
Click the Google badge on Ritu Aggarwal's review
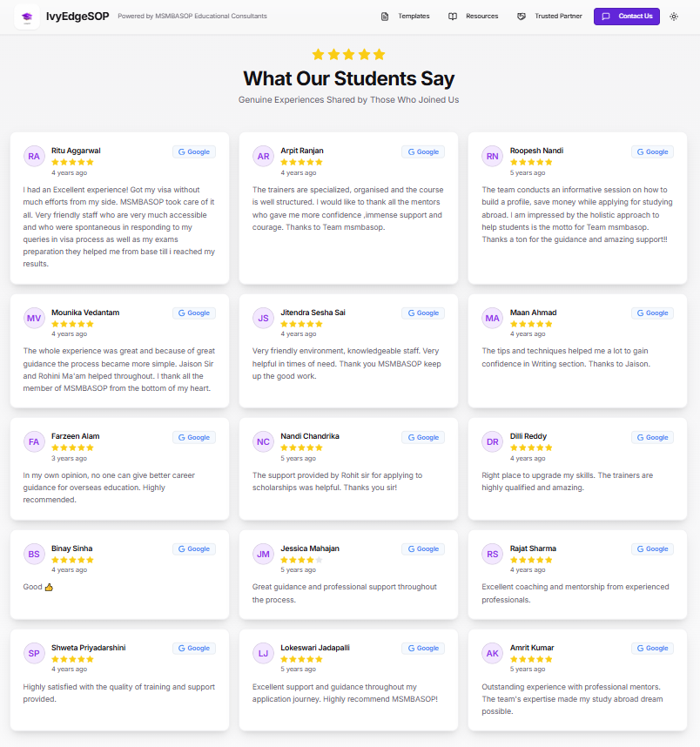(x=194, y=151)
